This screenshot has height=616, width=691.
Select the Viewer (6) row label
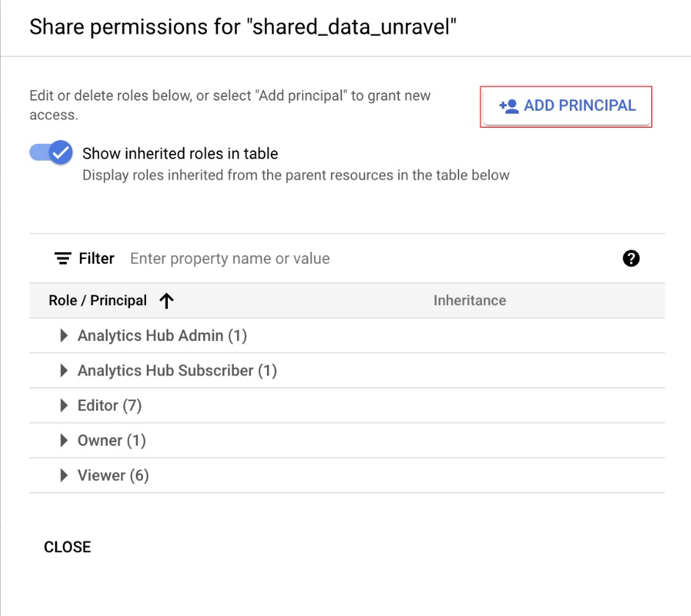(x=113, y=476)
